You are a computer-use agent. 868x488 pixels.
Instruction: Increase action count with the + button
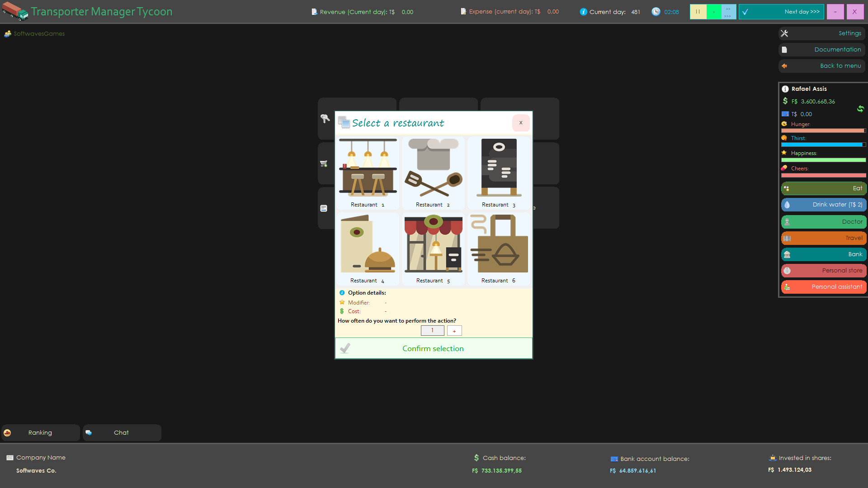tap(454, 330)
